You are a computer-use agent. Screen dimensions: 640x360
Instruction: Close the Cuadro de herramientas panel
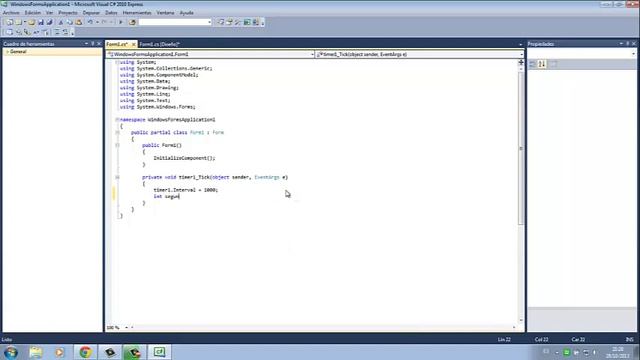pyautogui.click(x=99, y=44)
